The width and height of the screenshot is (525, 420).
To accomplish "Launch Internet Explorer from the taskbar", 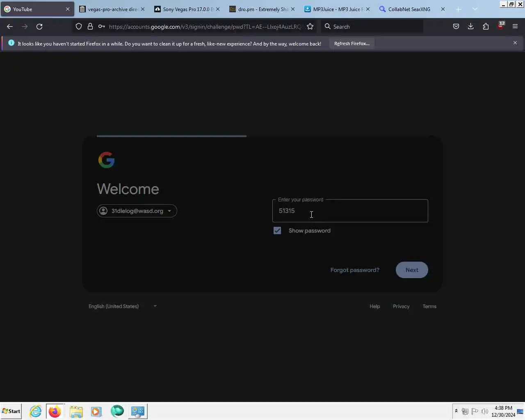I will click(35, 411).
